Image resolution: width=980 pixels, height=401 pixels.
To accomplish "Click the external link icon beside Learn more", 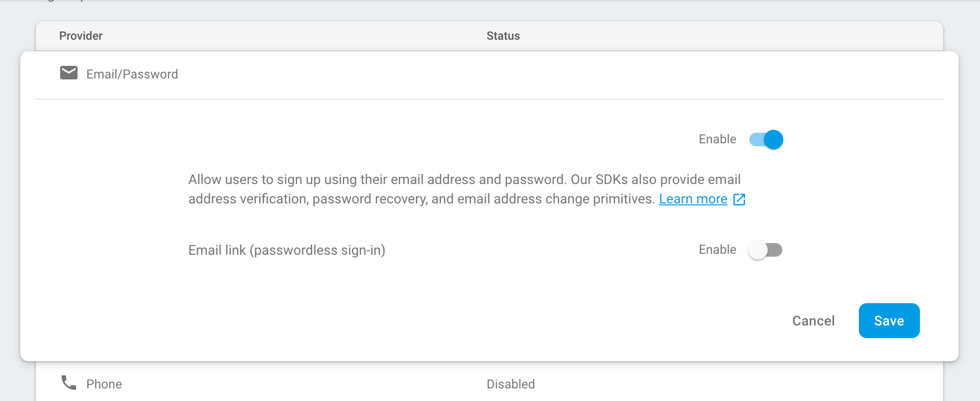I will (x=739, y=200).
